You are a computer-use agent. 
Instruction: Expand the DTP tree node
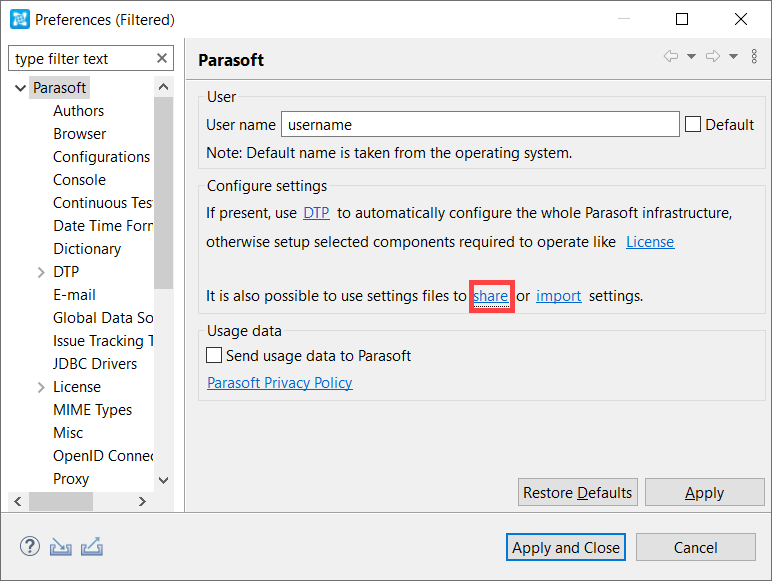coord(41,272)
